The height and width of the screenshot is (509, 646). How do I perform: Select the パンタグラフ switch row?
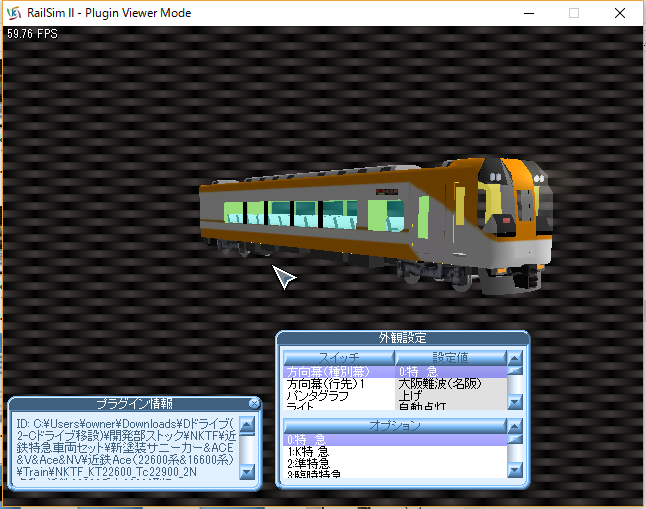coord(339,396)
